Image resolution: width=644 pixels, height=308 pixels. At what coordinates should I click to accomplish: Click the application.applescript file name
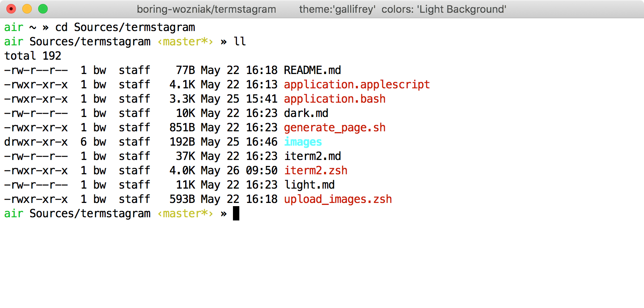pos(357,85)
